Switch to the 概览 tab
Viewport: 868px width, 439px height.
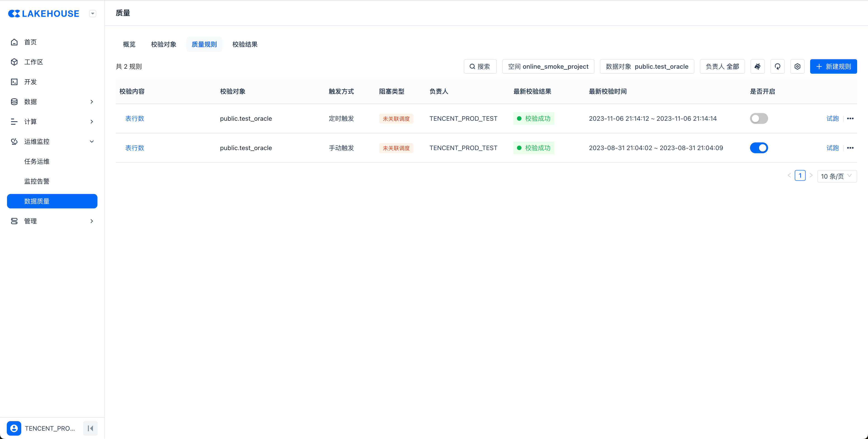click(x=129, y=45)
